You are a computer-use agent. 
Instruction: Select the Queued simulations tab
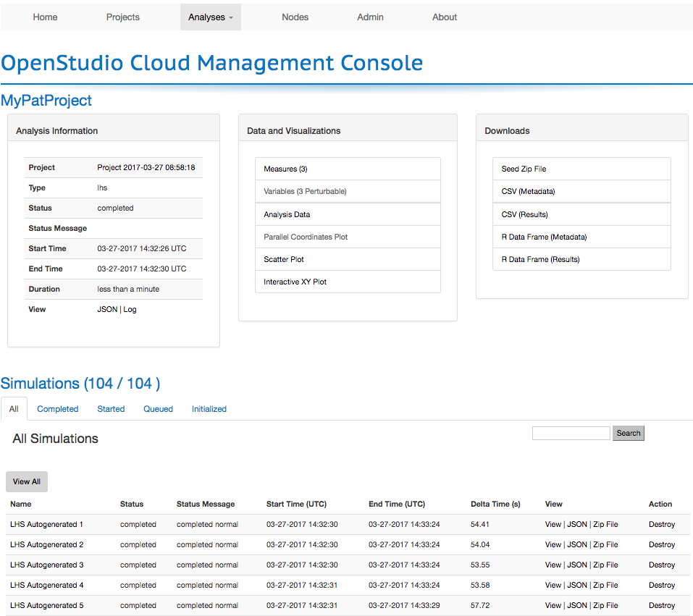pos(158,409)
